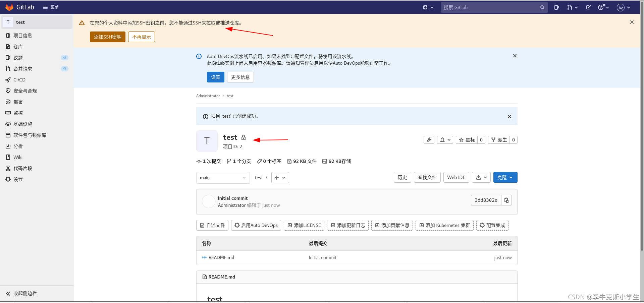Copy commit SHA with clipboard icon

pyautogui.click(x=506, y=200)
